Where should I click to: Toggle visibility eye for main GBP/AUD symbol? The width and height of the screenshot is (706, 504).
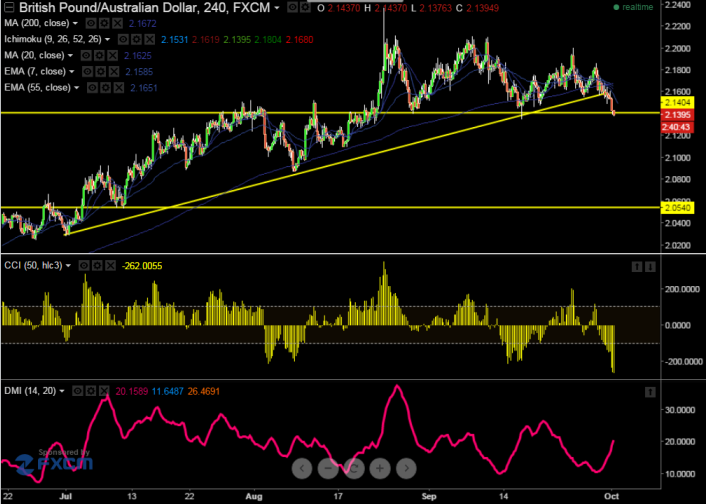pos(292,7)
